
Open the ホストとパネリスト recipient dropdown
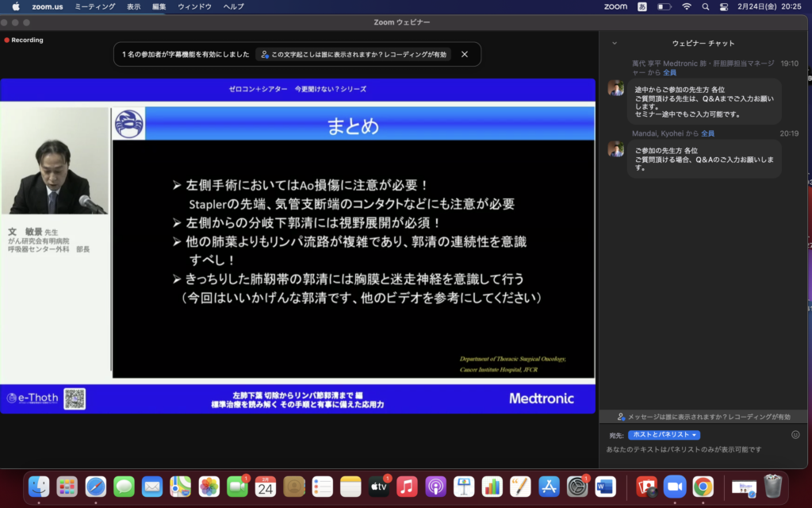point(664,435)
